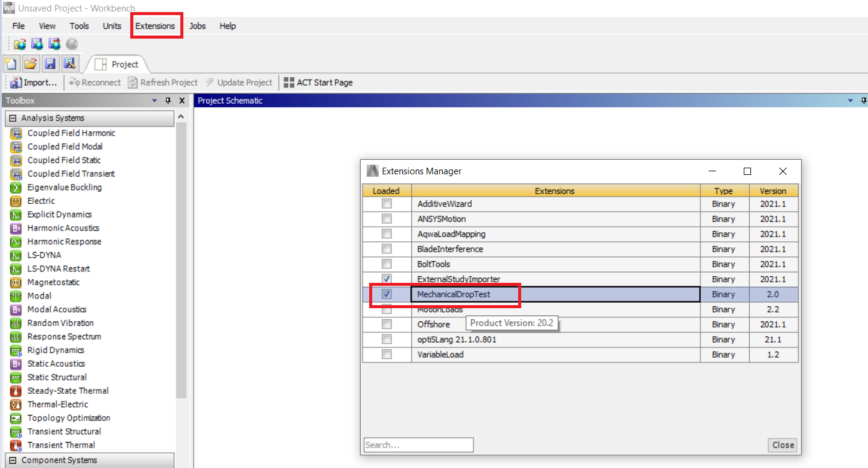Sort by the Extensions column header

(555, 191)
